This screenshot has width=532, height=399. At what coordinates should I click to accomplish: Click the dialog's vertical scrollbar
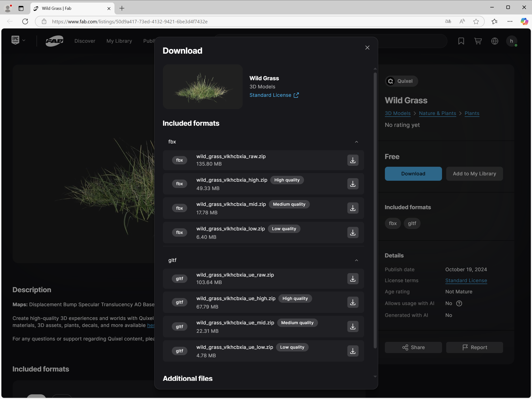(x=375, y=209)
